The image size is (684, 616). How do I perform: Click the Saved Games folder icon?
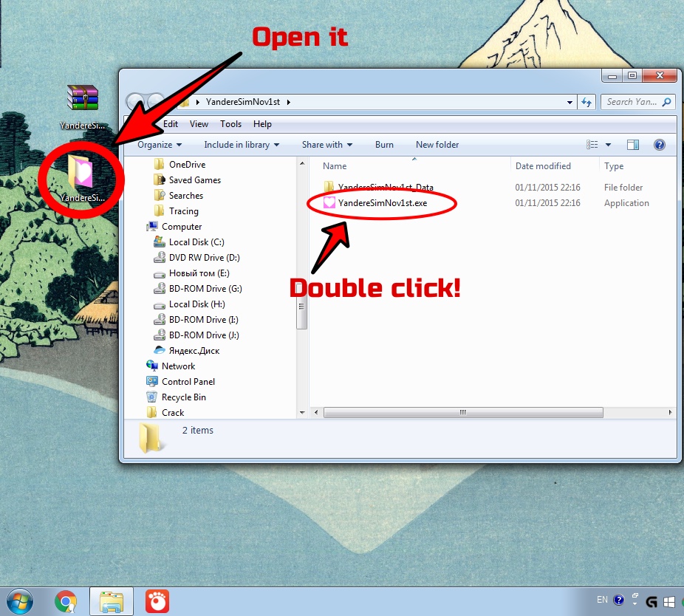(x=160, y=179)
